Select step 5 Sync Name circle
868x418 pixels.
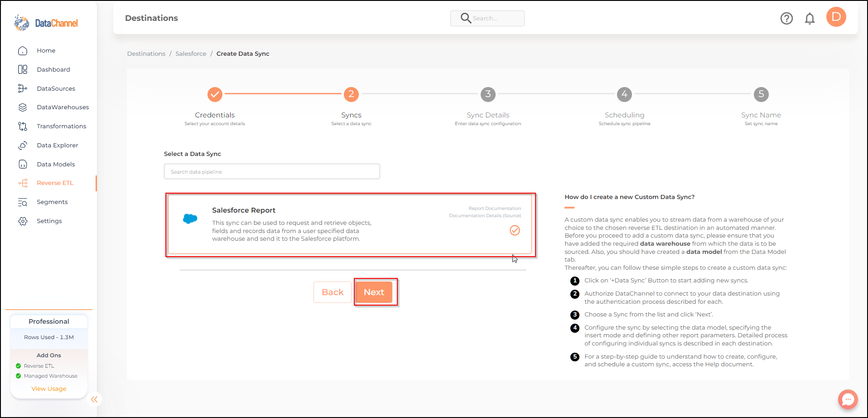[761, 94]
